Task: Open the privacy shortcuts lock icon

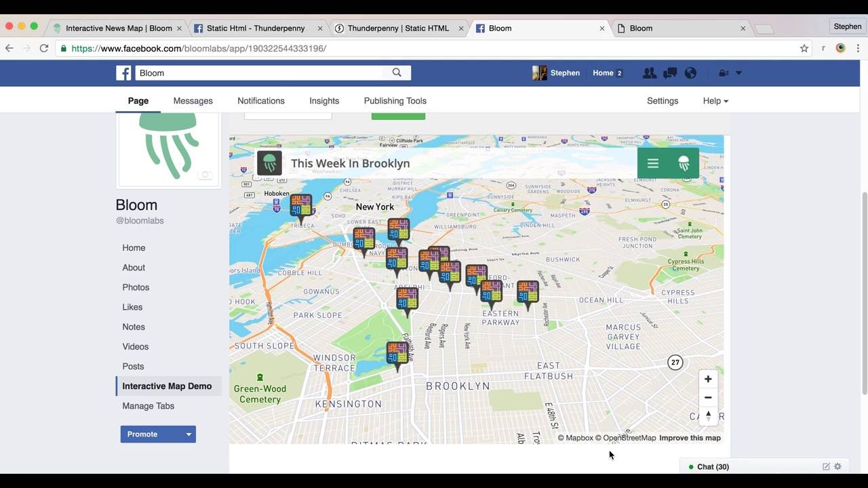Action: 724,73
